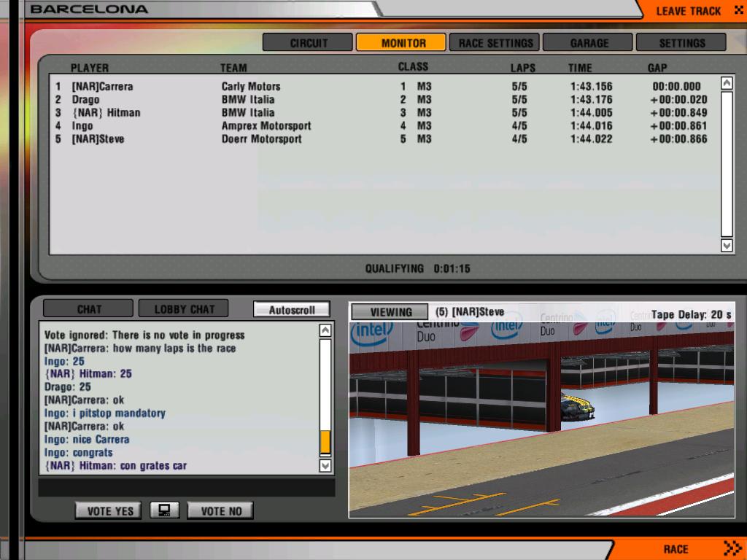Open the Race Settings tab
This screenshot has height=560, width=747.
pos(495,43)
